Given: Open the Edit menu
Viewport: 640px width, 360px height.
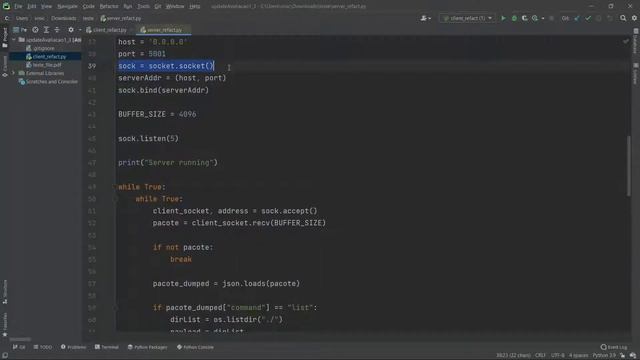Looking at the screenshot, I should (x=31, y=7).
